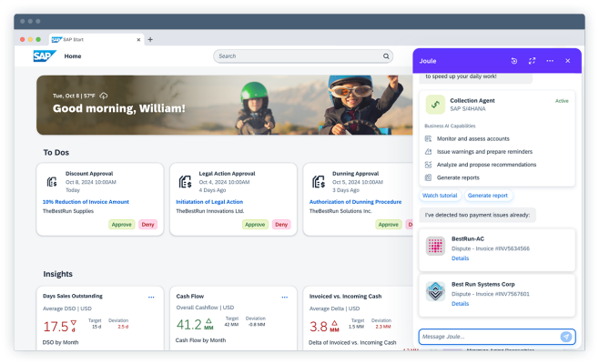This screenshot has height=364, width=599.
Task: Open 10% Reduction of Invoice Amount link
Action: tap(86, 201)
